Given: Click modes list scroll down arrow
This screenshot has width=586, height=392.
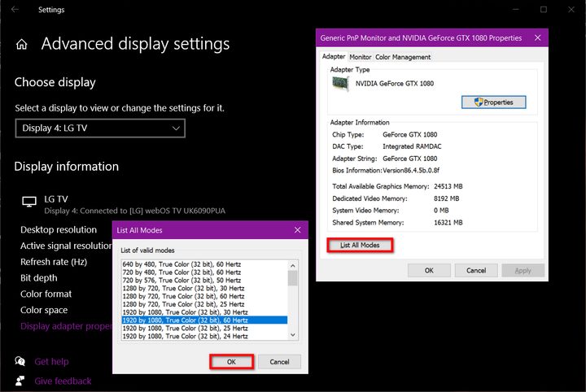Looking at the screenshot, I should pyautogui.click(x=293, y=335).
